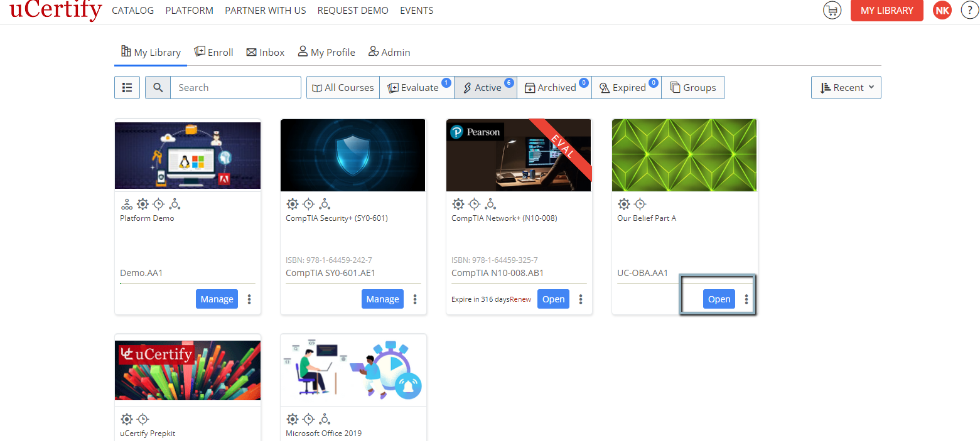
Task: Click the uCertify Prepkit thumbnail
Action: [188, 371]
